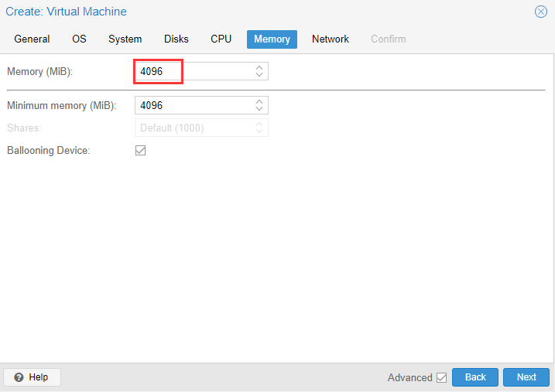The height and width of the screenshot is (392, 555).
Task: Switch to the OS tab
Action: pyautogui.click(x=79, y=39)
